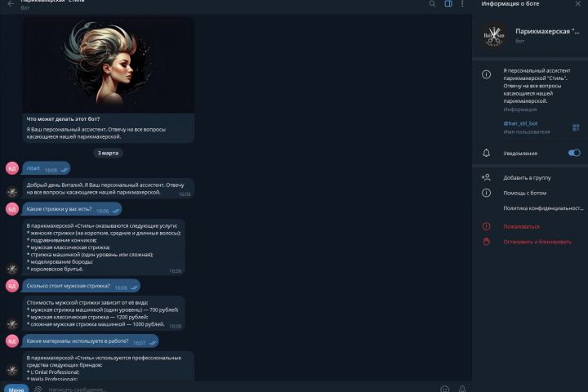This screenshot has height=392, width=588.
Task: Open the emoji picker icon
Action: 444,389
